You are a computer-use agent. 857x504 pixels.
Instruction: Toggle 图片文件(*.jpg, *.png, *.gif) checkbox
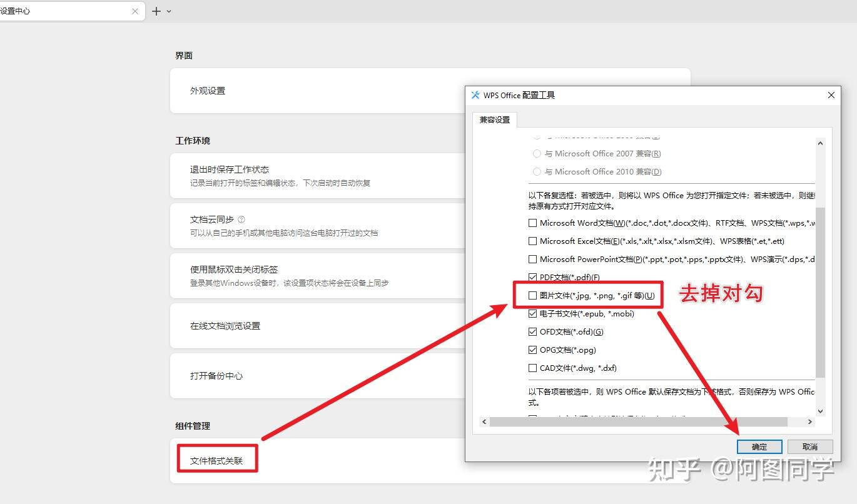pos(533,295)
